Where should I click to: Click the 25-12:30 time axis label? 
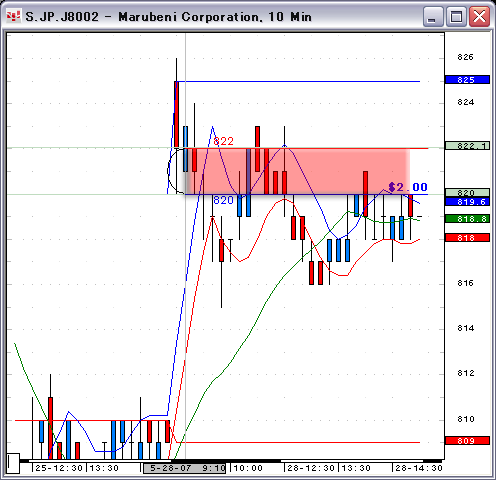(59, 468)
